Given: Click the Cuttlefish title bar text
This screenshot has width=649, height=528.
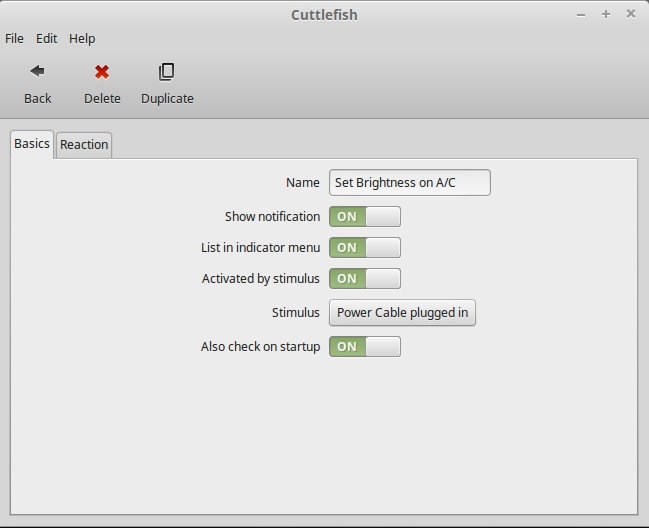Looking at the screenshot, I should pos(324,14).
